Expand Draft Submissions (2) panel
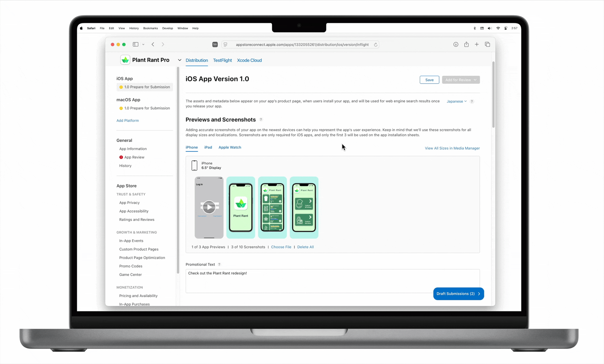 459,294
